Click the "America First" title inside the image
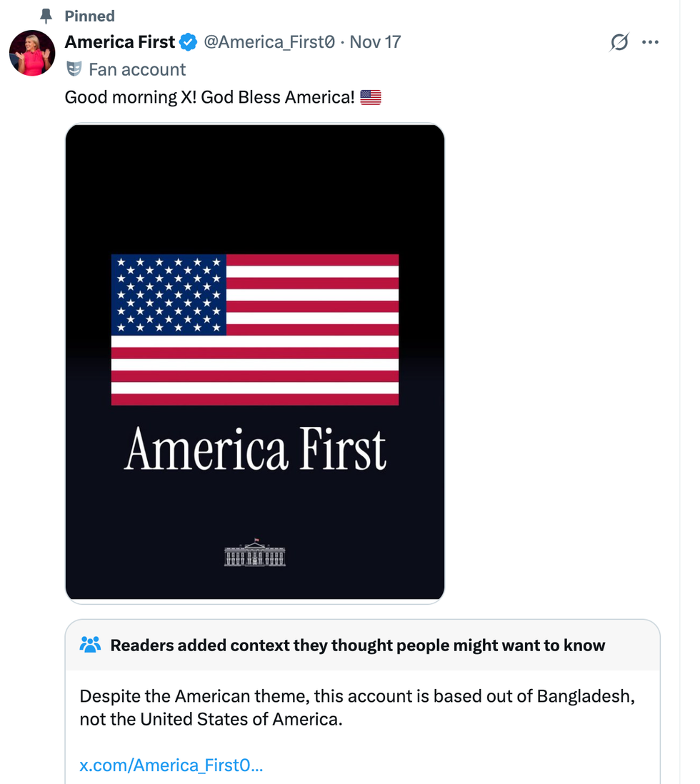The height and width of the screenshot is (784, 700). [x=255, y=450]
